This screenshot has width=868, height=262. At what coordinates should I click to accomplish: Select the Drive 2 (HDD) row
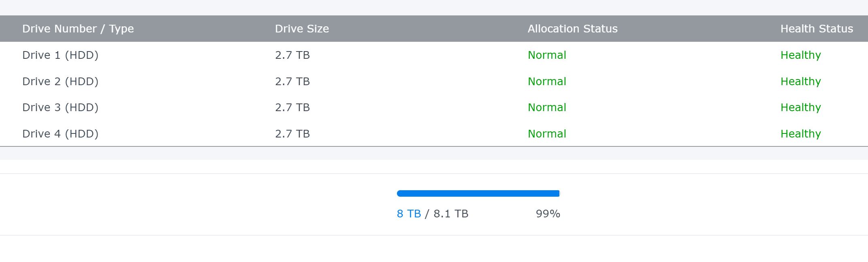pos(60,81)
